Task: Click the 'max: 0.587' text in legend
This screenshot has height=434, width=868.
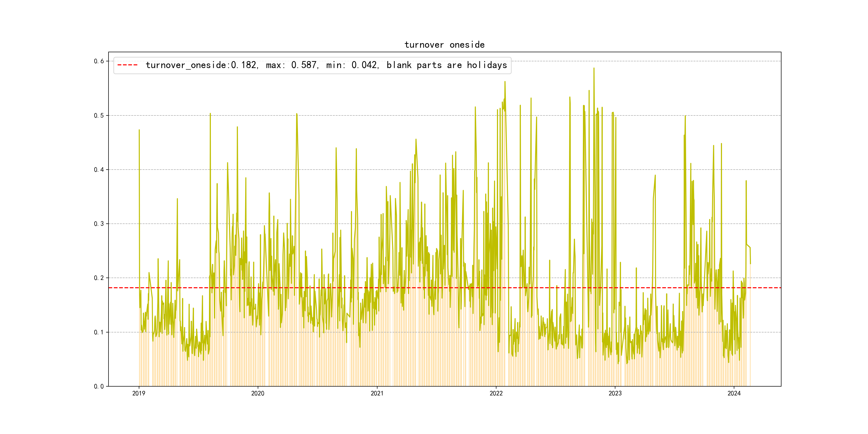Action: [x=292, y=65]
